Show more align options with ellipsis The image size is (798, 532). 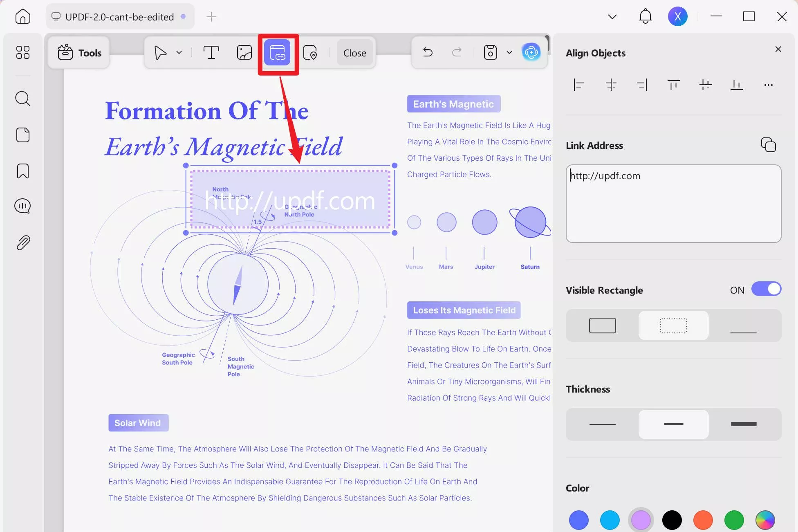(x=768, y=85)
